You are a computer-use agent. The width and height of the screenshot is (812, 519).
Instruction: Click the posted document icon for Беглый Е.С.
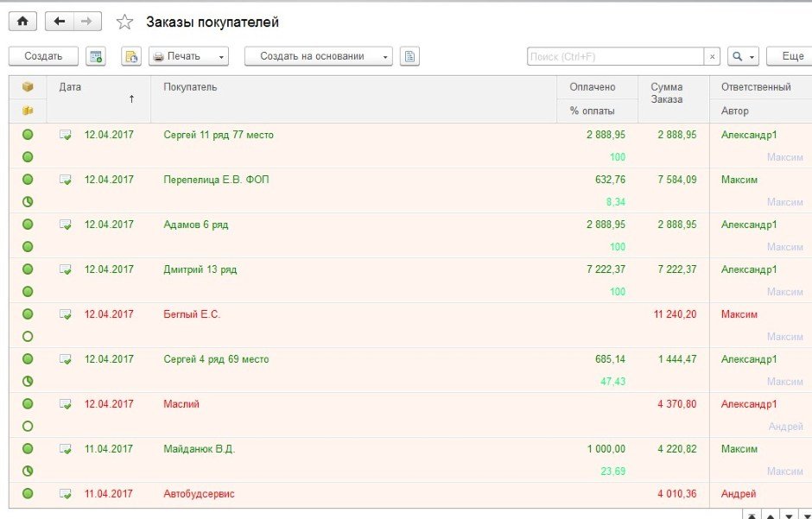coord(66,314)
